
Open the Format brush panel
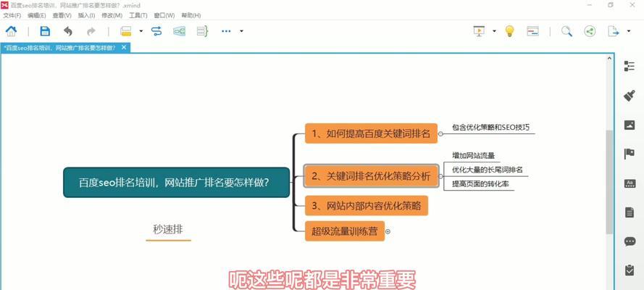(630, 96)
